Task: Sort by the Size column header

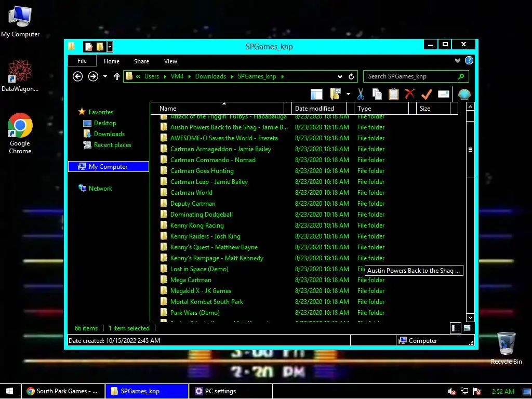Action: click(433, 109)
